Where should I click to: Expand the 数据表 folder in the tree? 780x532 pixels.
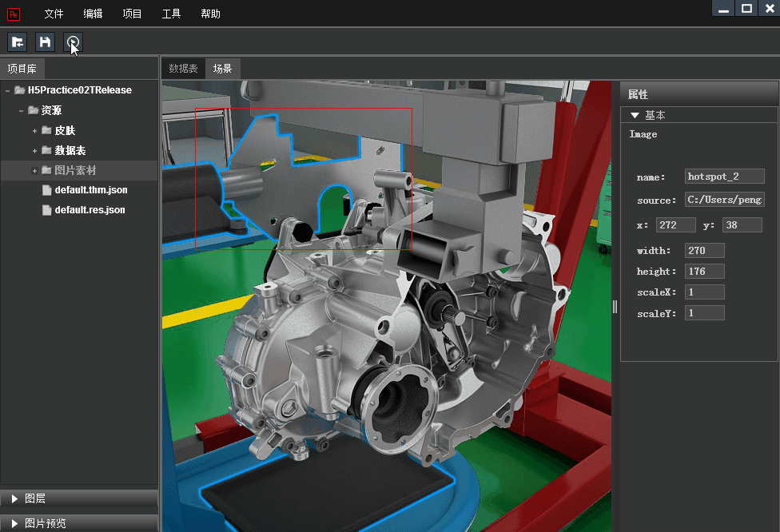tap(34, 151)
